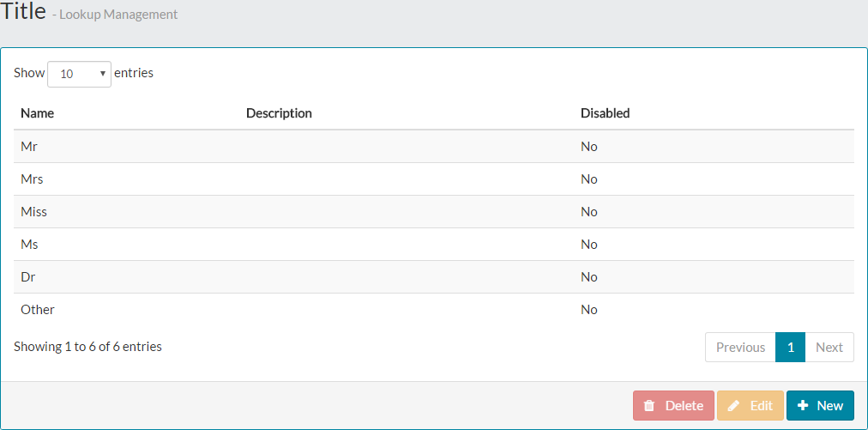Click the trash icon on Delete button

pyautogui.click(x=649, y=406)
